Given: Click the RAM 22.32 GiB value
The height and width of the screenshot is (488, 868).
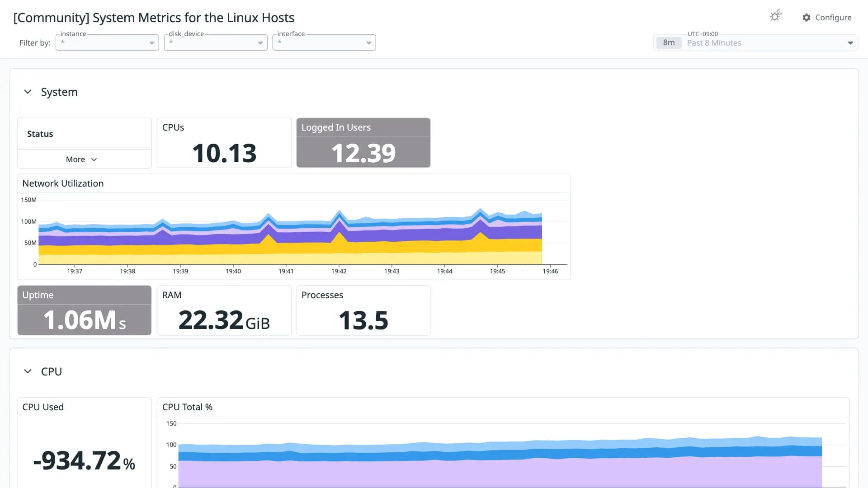Looking at the screenshot, I should 224,320.
